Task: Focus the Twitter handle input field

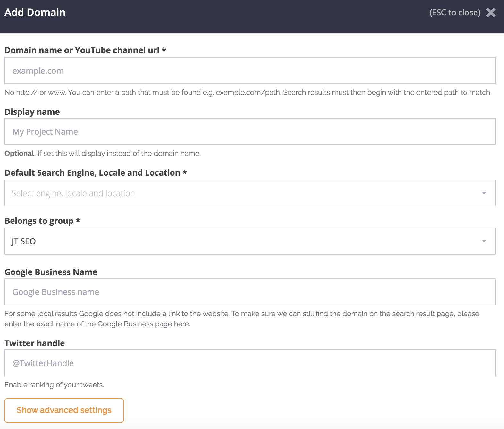Action: point(250,363)
